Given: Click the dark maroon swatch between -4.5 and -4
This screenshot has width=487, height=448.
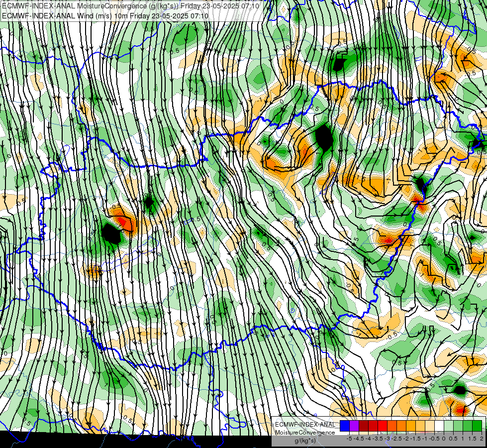Looking at the screenshot, I should tap(364, 426).
